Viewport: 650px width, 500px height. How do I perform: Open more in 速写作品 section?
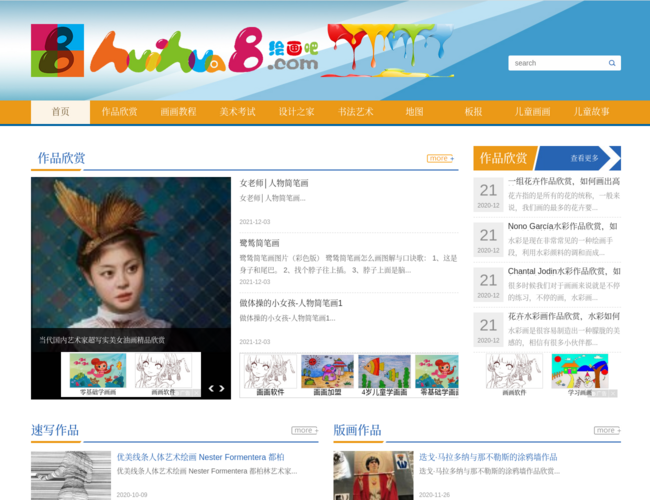click(305, 430)
